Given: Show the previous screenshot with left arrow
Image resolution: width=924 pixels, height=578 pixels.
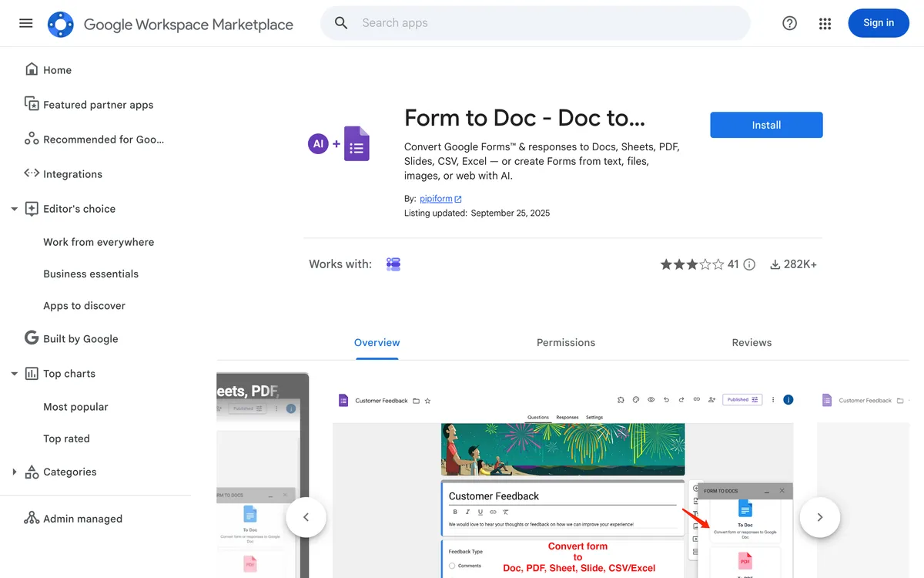Looking at the screenshot, I should (x=306, y=517).
